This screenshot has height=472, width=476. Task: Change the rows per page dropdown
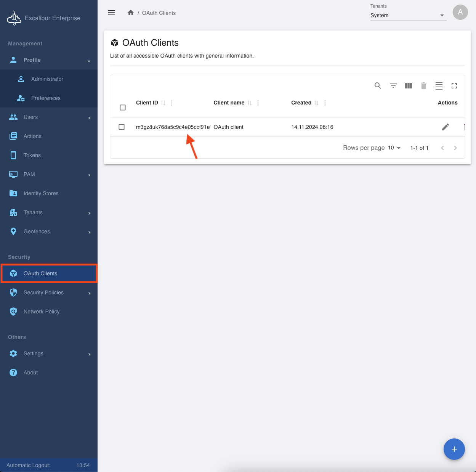click(x=394, y=148)
